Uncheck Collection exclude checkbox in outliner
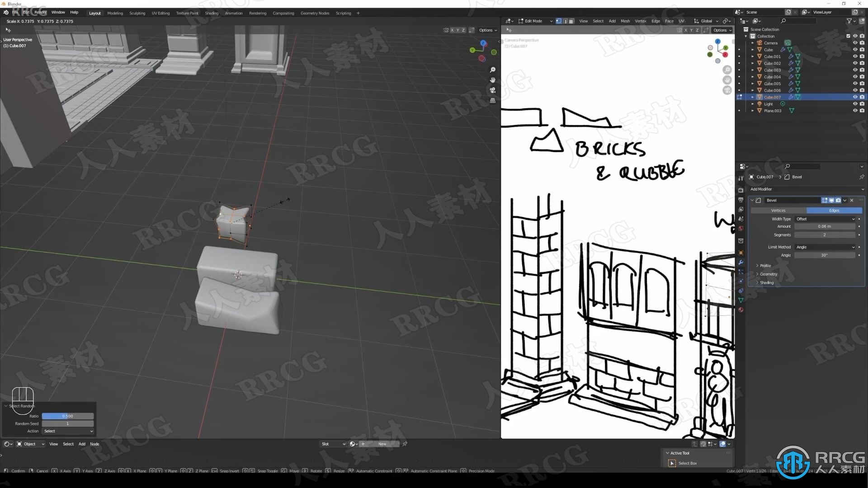Image resolution: width=868 pixels, height=488 pixels. click(848, 36)
